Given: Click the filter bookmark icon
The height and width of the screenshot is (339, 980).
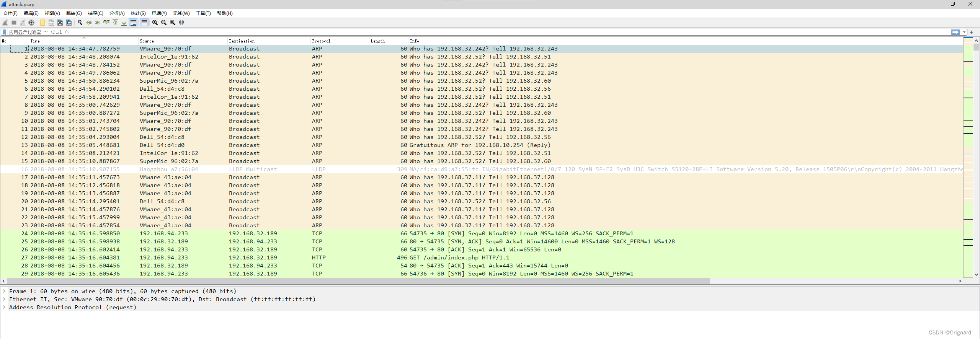Looking at the screenshot, I should tap(4, 32).
